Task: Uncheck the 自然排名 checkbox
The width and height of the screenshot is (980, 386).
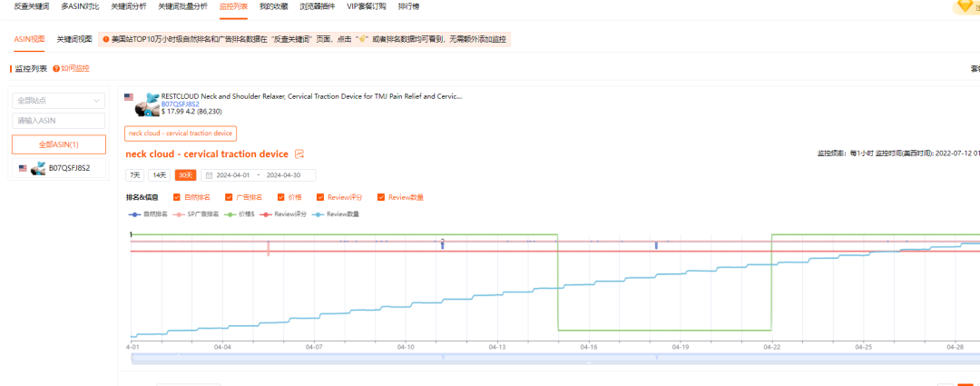Action: [177, 197]
